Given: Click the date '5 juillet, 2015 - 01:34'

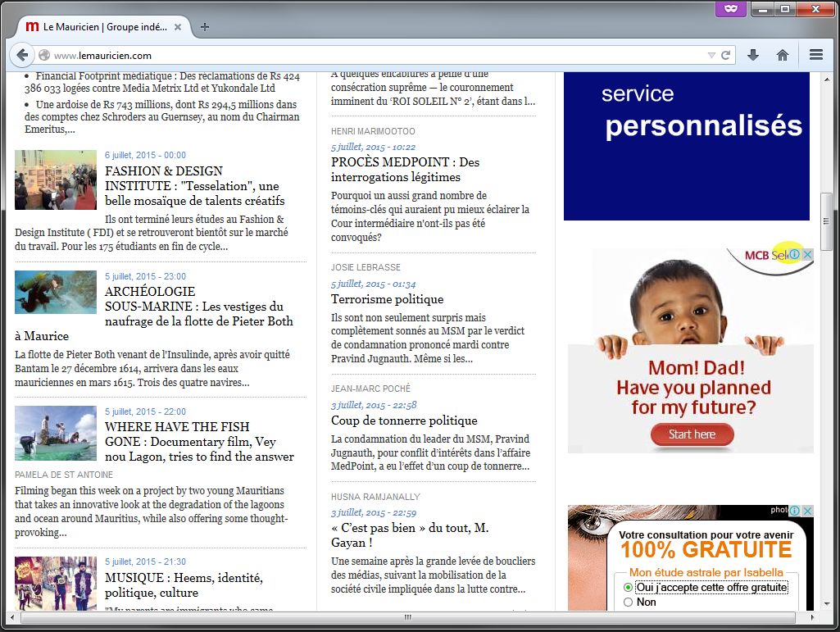Looking at the screenshot, I should pos(373,284).
